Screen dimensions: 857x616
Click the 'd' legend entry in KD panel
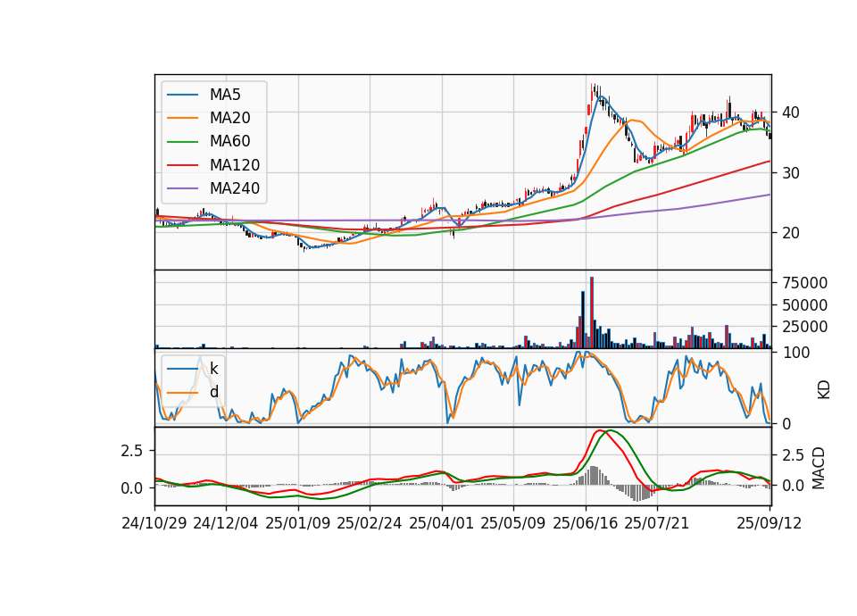point(213,392)
